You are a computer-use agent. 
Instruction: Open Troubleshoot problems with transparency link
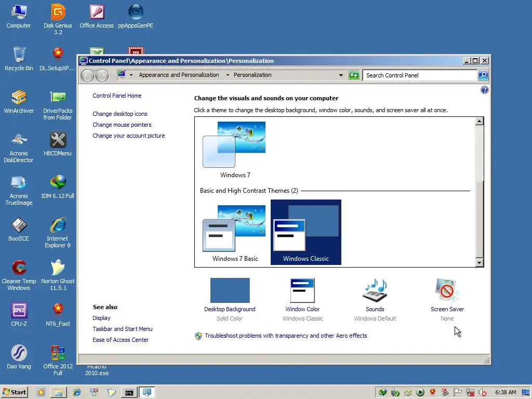pos(286,336)
